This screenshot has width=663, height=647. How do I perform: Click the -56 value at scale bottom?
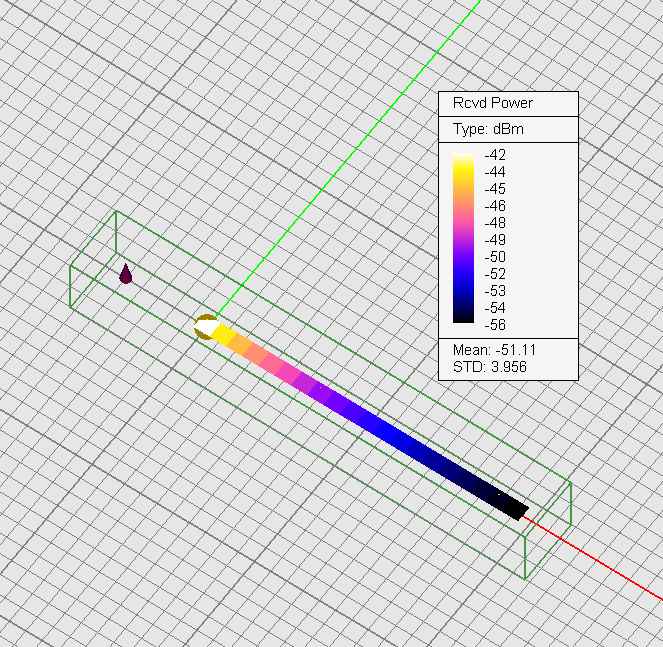point(494,324)
